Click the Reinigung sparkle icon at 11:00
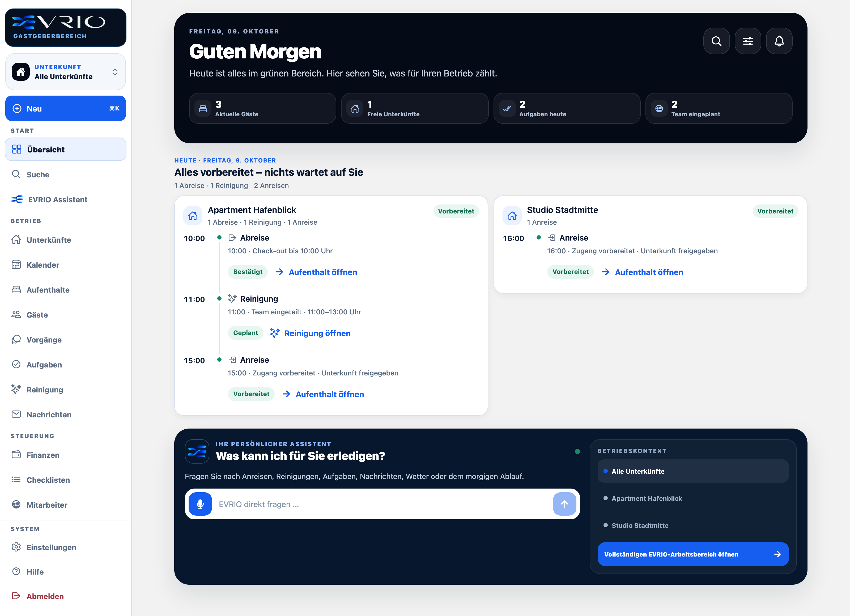 232,299
